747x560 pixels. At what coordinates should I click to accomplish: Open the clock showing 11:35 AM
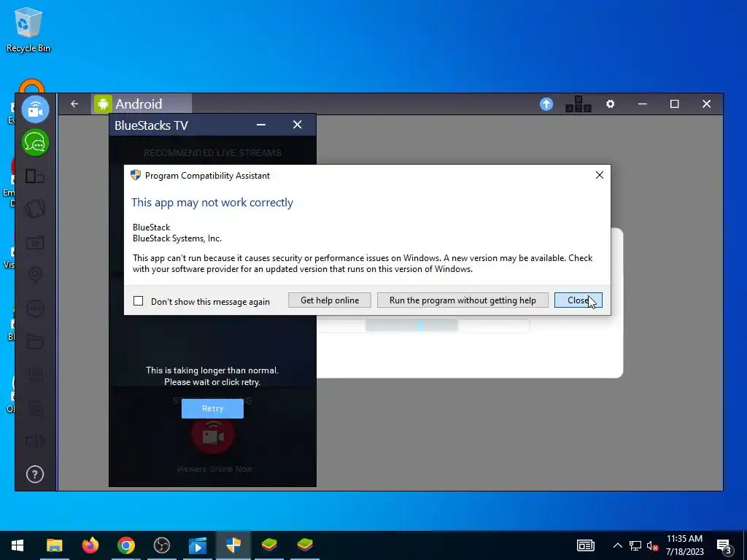click(x=684, y=545)
